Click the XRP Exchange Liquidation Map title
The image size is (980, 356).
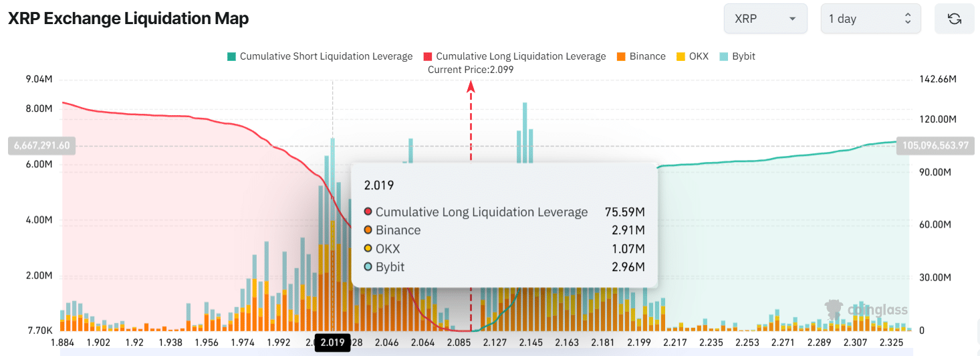coord(128,19)
